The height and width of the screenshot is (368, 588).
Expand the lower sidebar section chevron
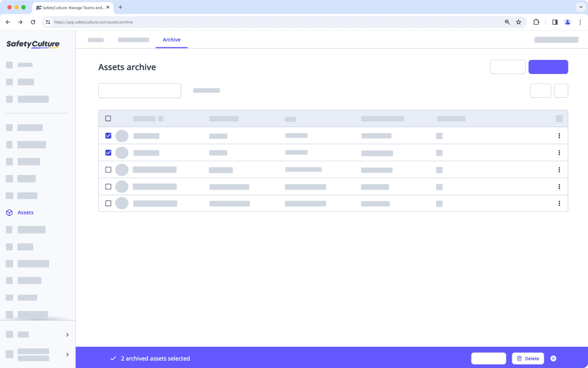coord(68,335)
